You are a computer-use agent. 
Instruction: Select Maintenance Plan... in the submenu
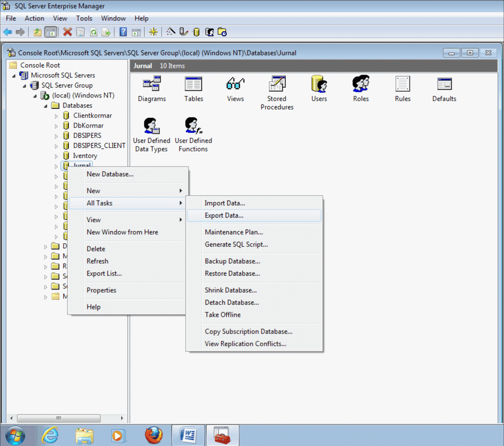coord(254,232)
